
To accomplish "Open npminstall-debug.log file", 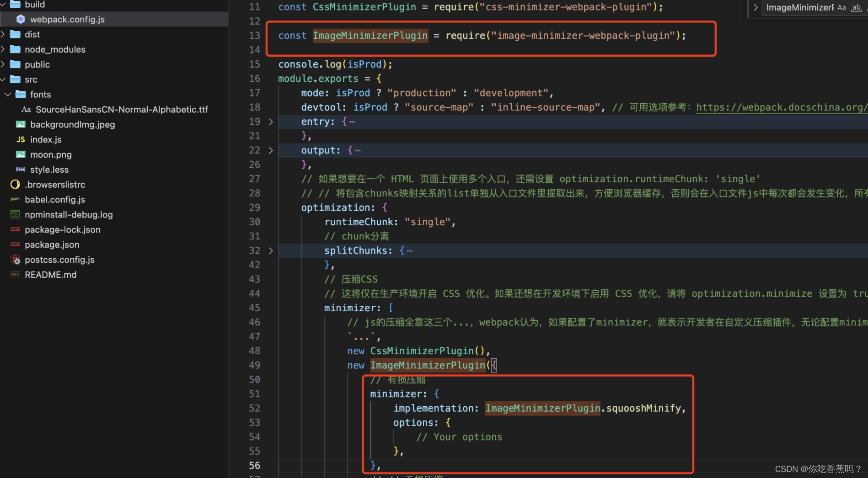I will pyautogui.click(x=69, y=215).
